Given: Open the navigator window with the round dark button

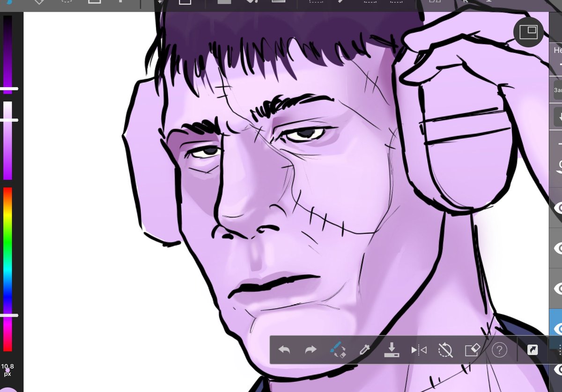Looking at the screenshot, I should click(x=528, y=32).
